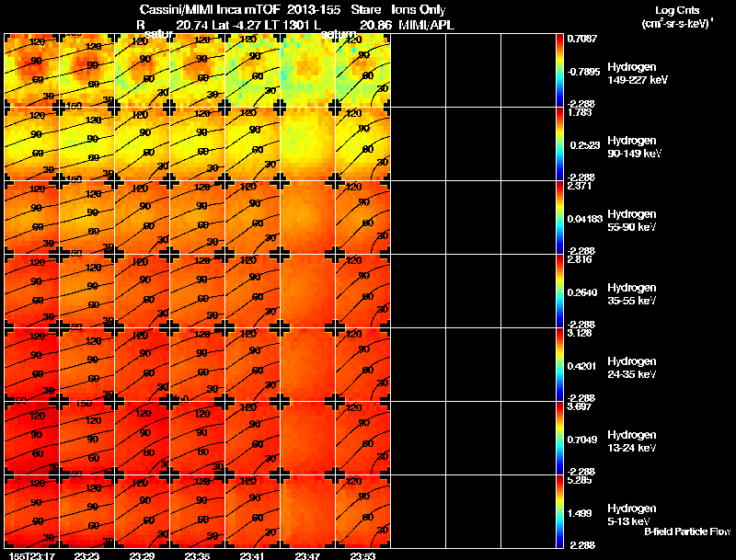
Task: Select the 90-149 keV image at 23:17
Action: coord(32,144)
